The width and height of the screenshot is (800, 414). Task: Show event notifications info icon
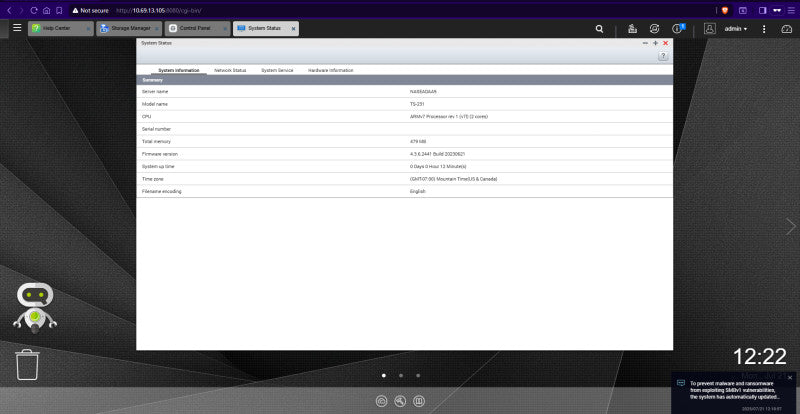678,29
